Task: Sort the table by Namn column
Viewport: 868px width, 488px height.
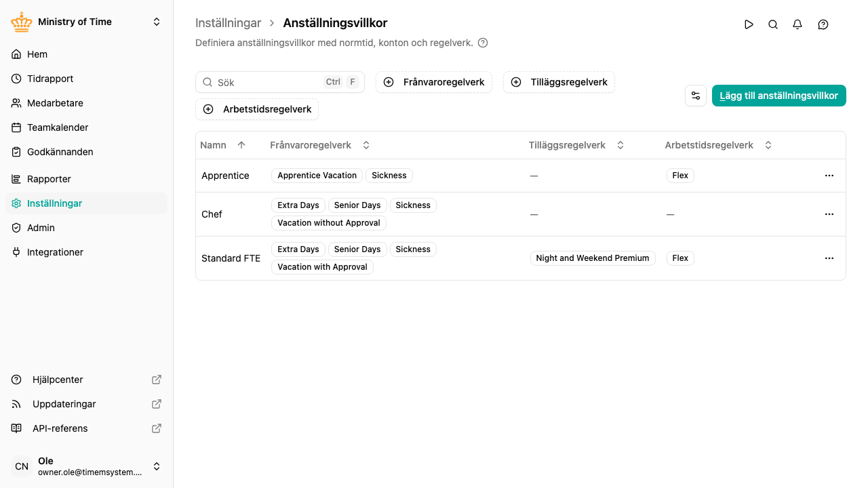Action: 223,145
